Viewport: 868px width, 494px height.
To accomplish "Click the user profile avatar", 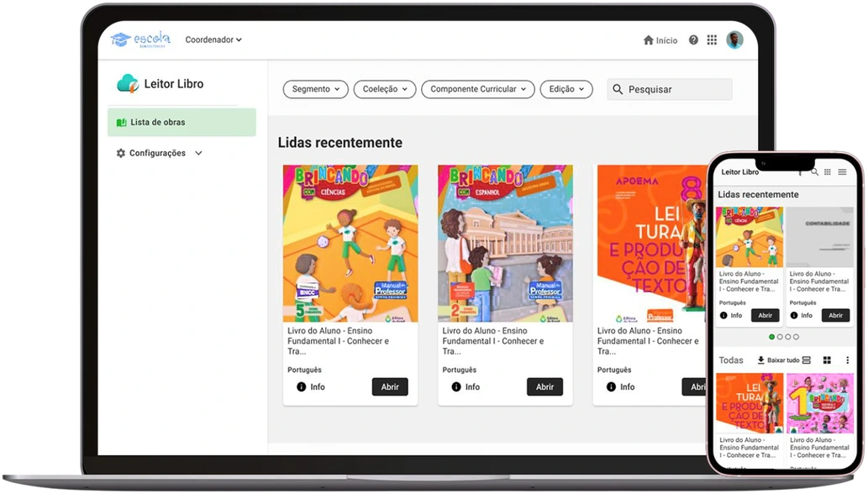I will click(734, 39).
